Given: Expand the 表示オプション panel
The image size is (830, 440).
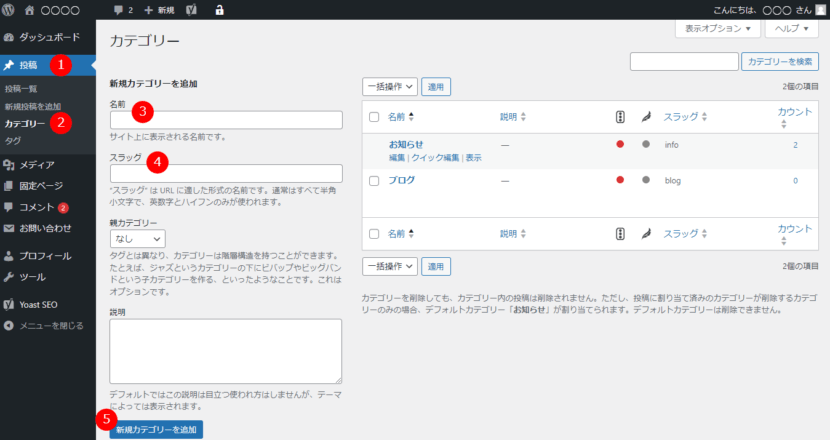Looking at the screenshot, I should [717, 29].
